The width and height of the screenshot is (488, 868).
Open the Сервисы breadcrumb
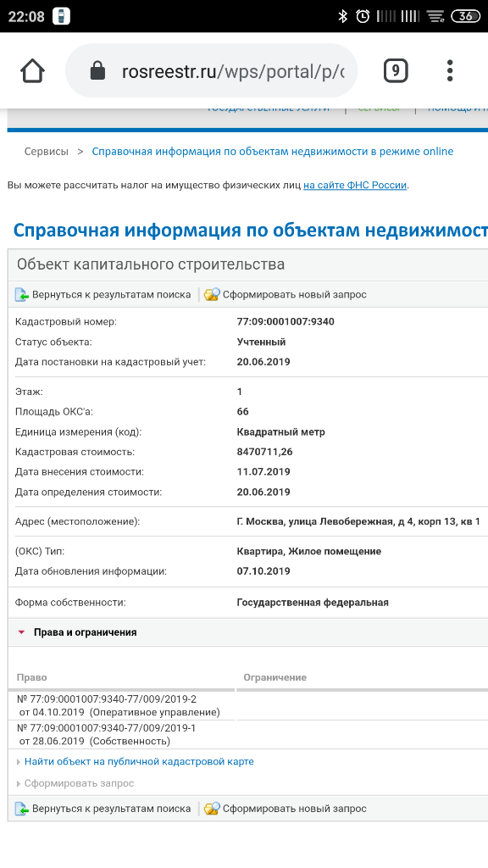(x=47, y=152)
